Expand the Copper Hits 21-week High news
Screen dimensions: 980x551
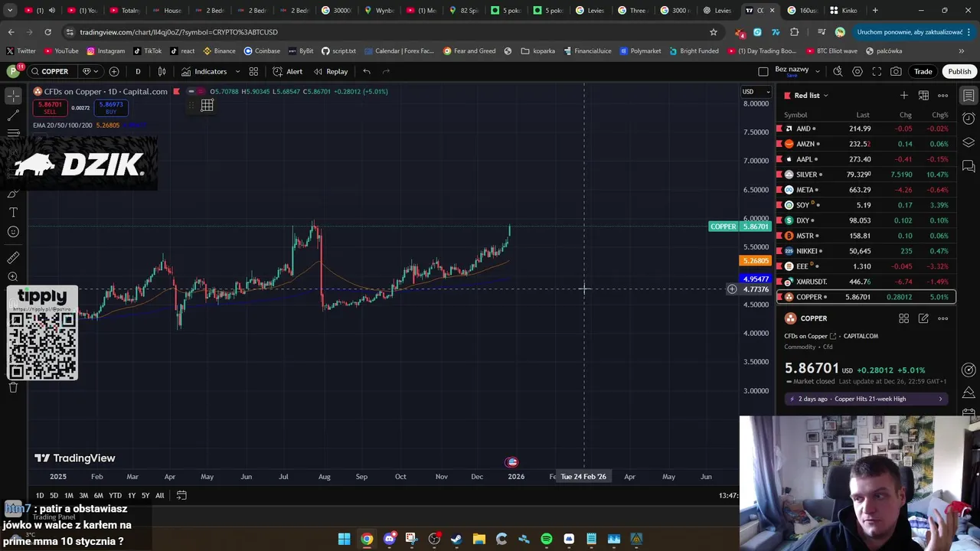coord(867,399)
